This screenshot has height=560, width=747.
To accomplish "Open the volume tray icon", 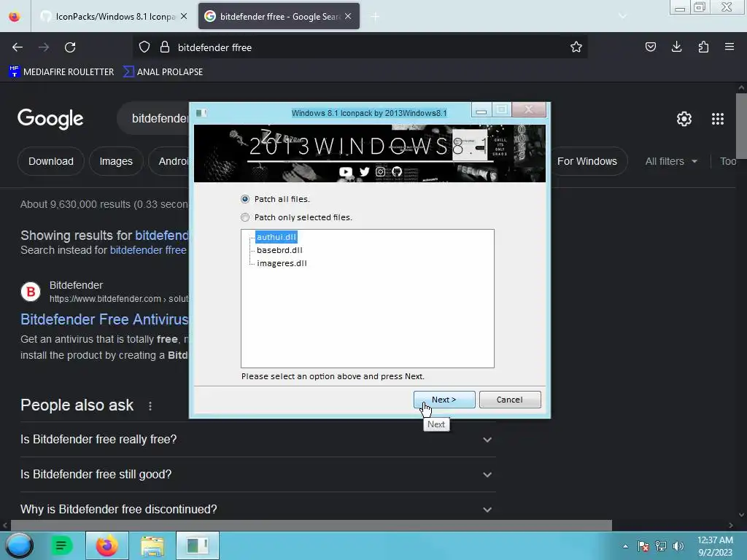I will (678, 546).
